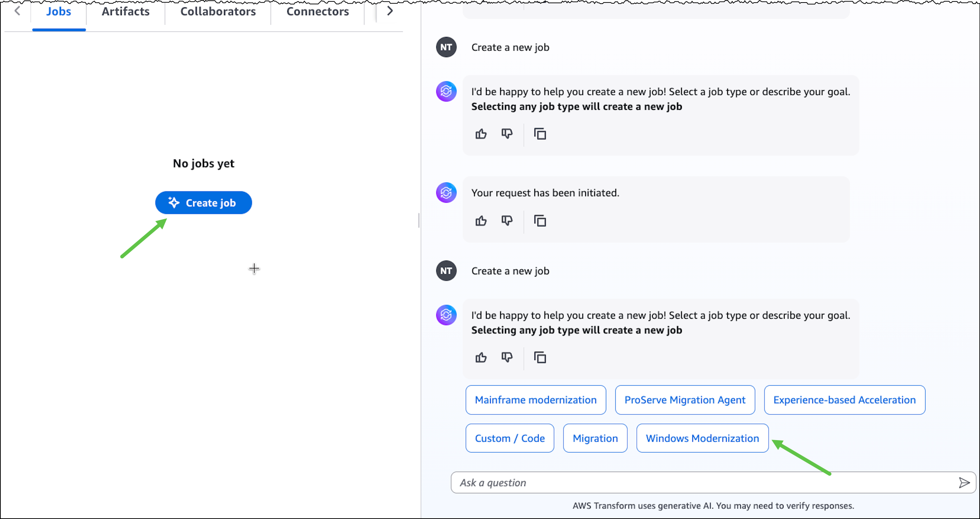Copy the last assistant reply
This screenshot has height=519, width=980.
pyautogui.click(x=540, y=358)
